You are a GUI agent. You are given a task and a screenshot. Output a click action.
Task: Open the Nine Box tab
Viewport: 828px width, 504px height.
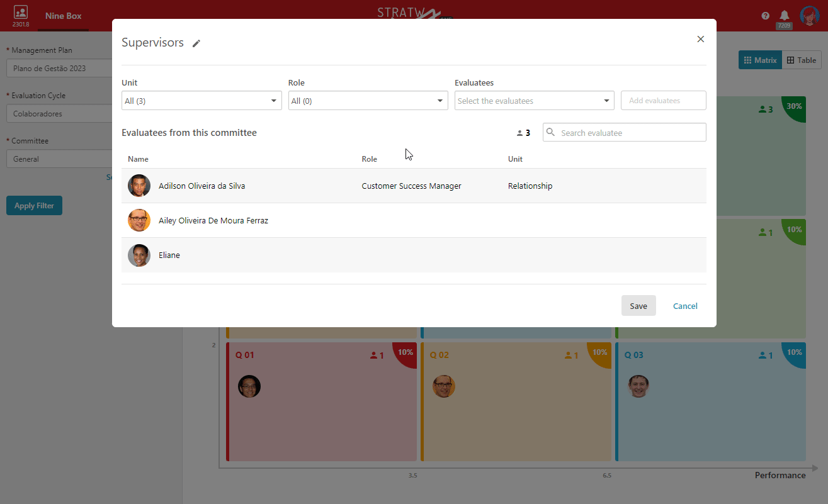(x=64, y=16)
